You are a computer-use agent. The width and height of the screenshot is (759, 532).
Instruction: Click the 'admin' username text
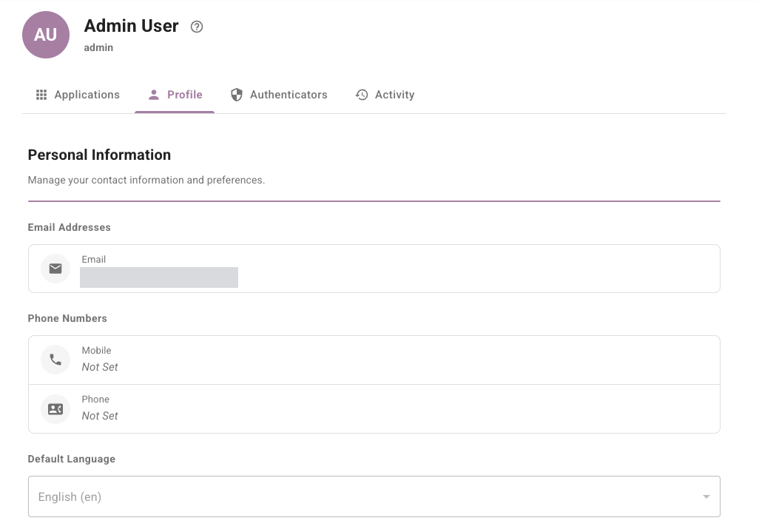[98, 47]
